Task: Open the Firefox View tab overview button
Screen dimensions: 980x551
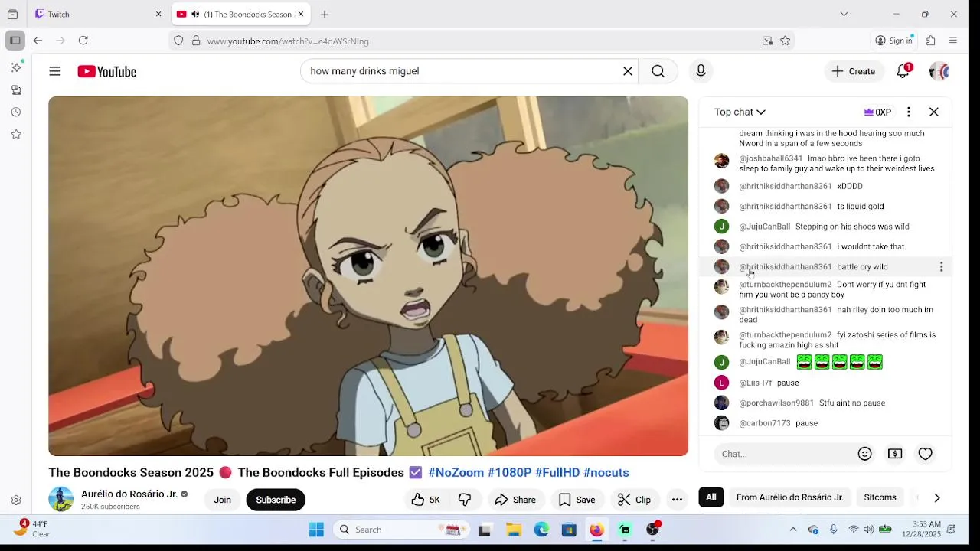Action: [x=12, y=14]
